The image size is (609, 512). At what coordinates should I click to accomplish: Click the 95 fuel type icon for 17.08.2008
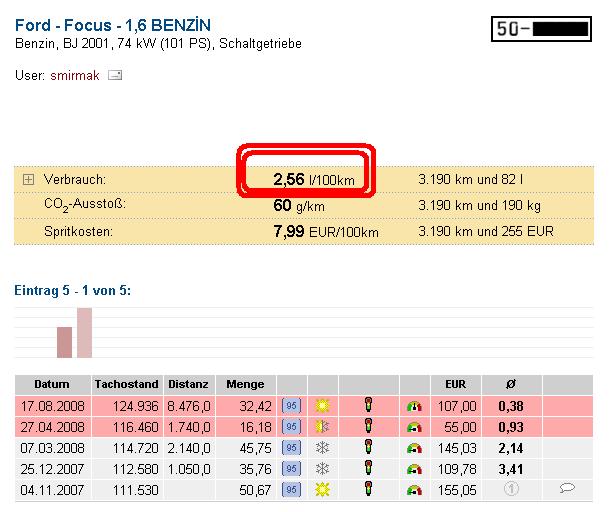pyautogui.click(x=291, y=406)
